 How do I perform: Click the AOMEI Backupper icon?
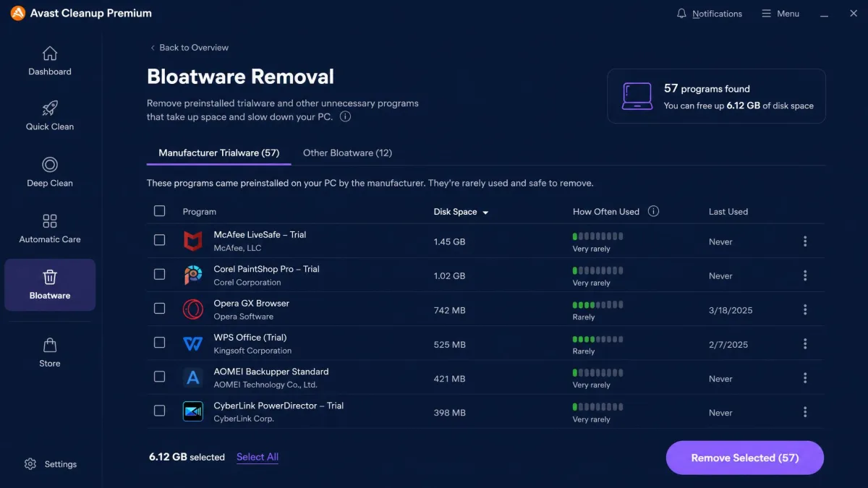pyautogui.click(x=193, y=377)
